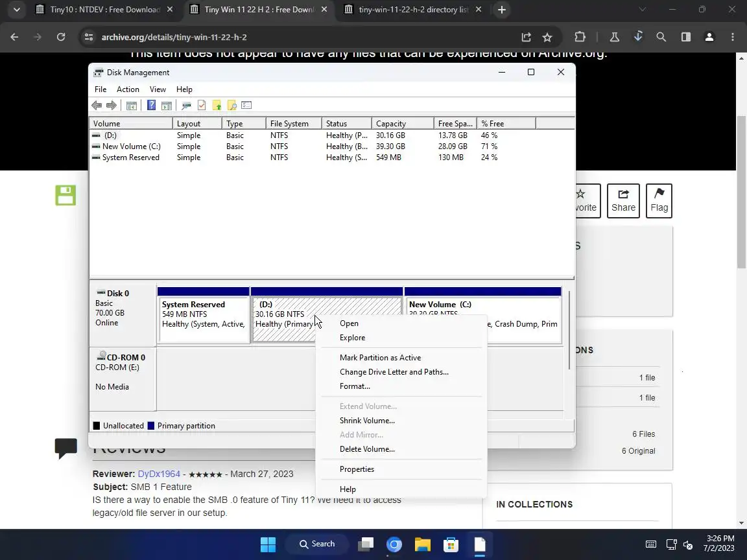The width and height of the screenshot is (747, 560).
Task: Click Show/Hide Console Tree toolbar icon
Action: pyautogui.click(x=132, y=105)
